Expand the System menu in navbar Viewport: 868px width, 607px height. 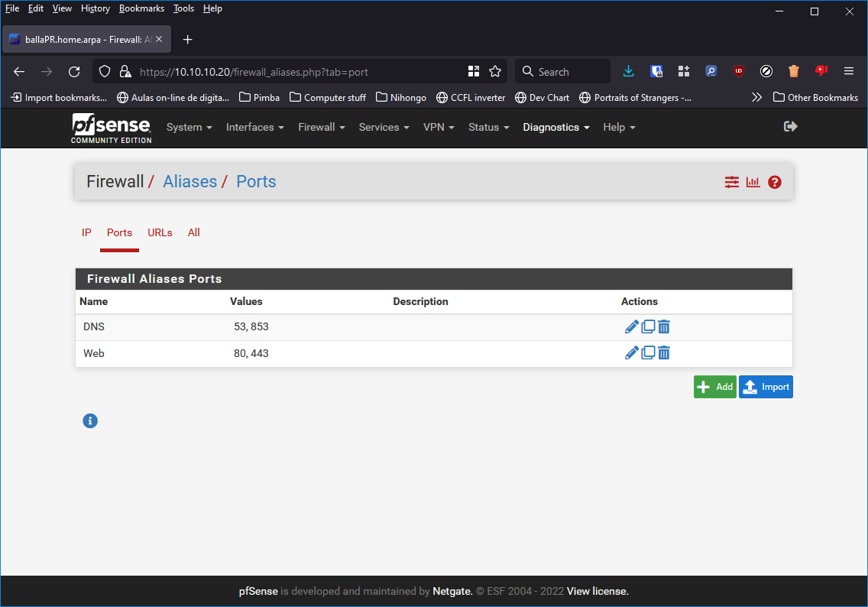point(189,128)
